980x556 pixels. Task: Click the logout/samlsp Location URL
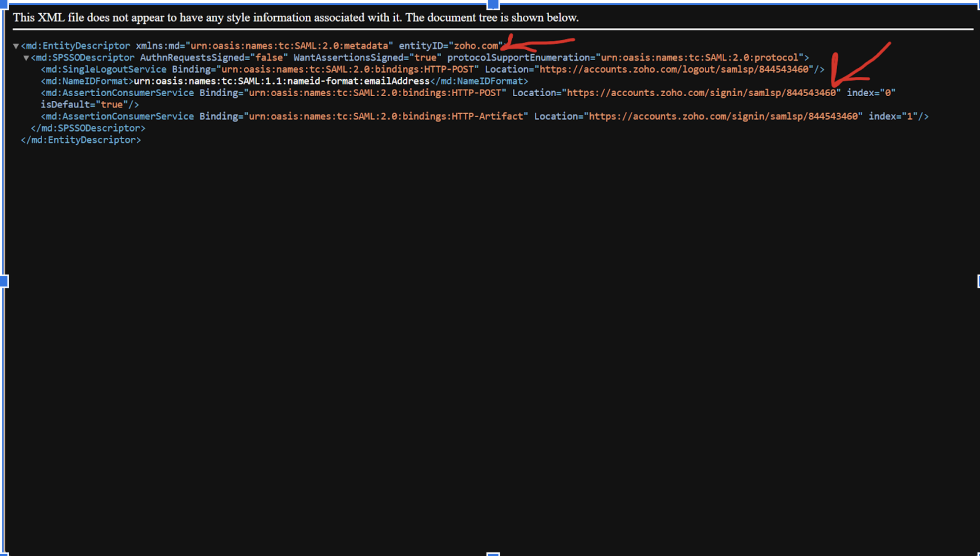(673, 70)
